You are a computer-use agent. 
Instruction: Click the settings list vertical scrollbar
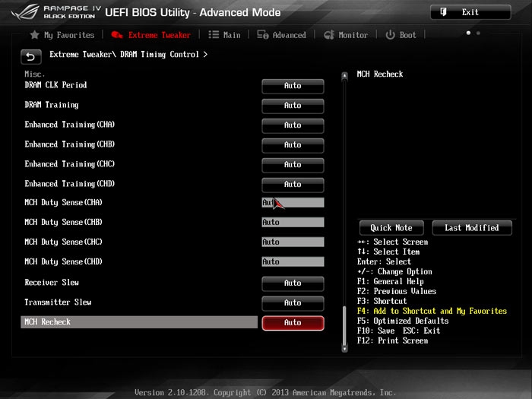(344, 327)
